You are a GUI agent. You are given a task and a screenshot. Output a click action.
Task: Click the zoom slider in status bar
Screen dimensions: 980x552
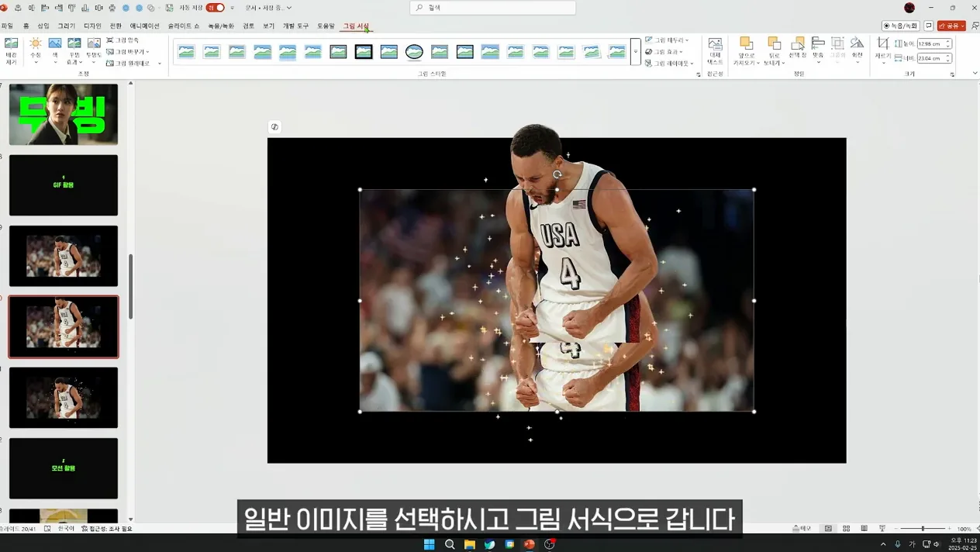pyautogui.click(x=923, y=529)
